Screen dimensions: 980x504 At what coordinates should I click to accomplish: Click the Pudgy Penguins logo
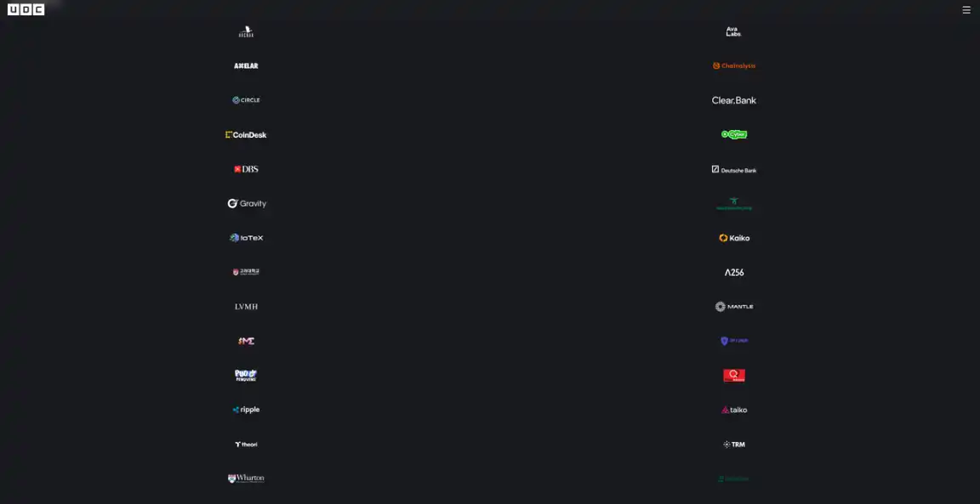tap(246, 376)
